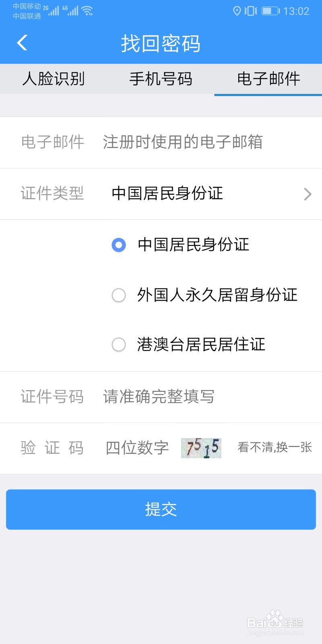The image size is (322, 644).
Task: Select 外国人永久居留身份证 radio option
Action: coord(119,295)
